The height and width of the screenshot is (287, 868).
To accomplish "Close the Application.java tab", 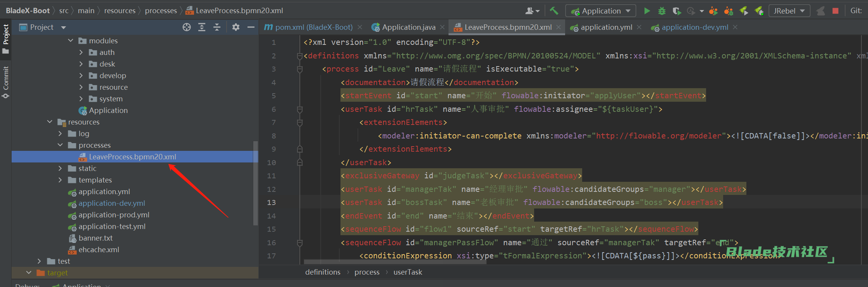I will [442, 27].
